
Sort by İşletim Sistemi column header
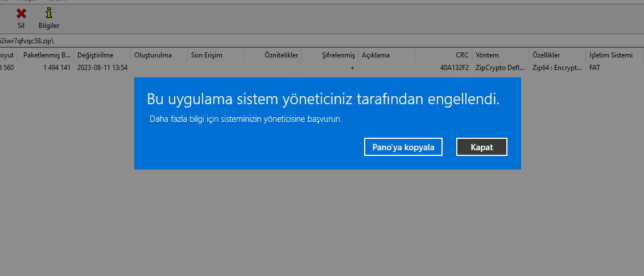coord(614,55)
